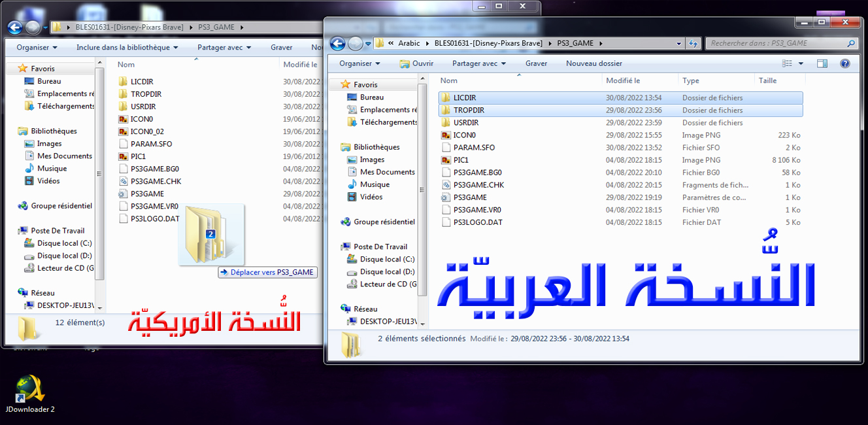This screenshot has width=868, height=425.
Task: Open USRDIR folder in right window
Action: coord(465,123)
